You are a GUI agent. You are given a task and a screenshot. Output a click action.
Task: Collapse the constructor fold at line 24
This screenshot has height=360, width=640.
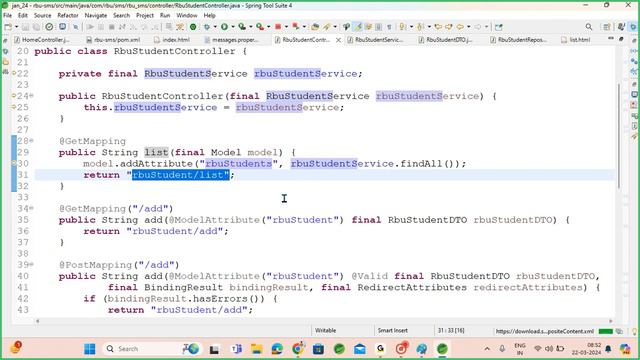(31, 96)
